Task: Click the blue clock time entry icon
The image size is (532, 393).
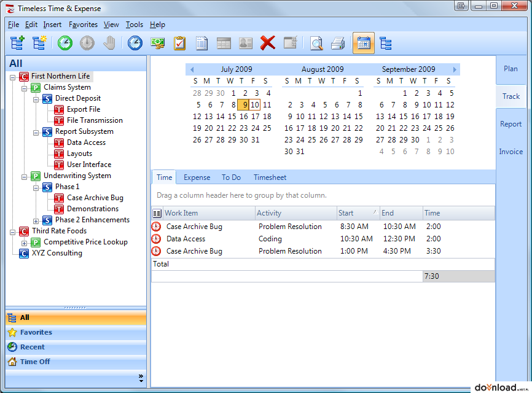Action: (x=135, y=43)
